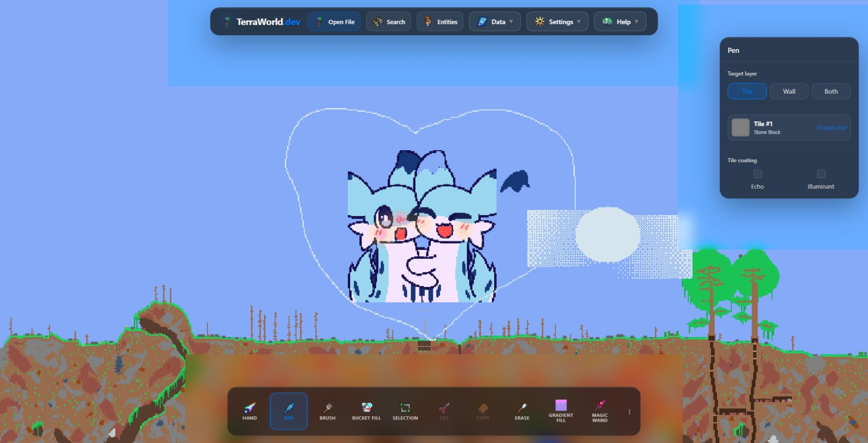Open the Entities panel
This screenshot has height=443, width=868.
(440, 22)
